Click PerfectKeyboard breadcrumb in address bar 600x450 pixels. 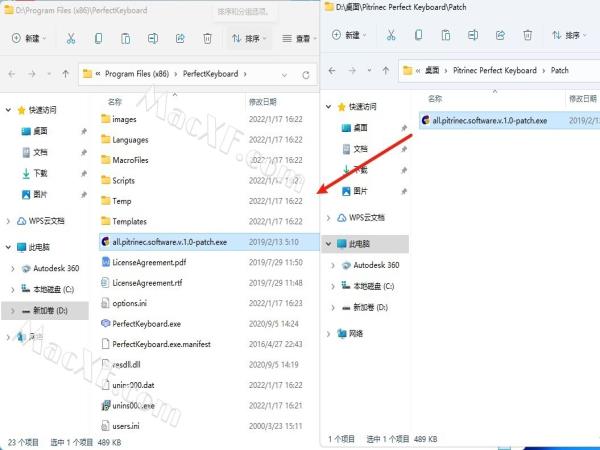[x=210, y=74]
